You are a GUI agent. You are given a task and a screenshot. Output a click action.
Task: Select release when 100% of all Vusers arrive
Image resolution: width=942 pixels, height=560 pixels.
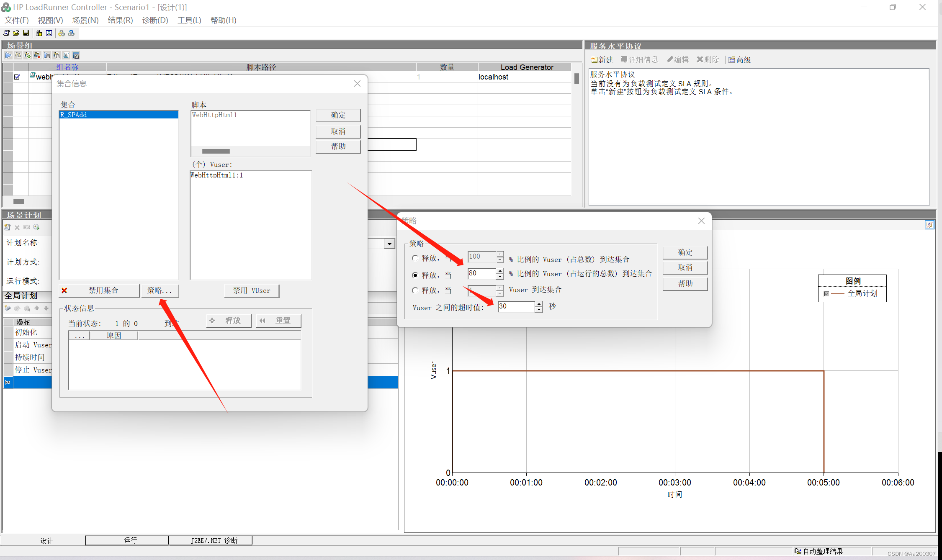[x=415, y=258]
